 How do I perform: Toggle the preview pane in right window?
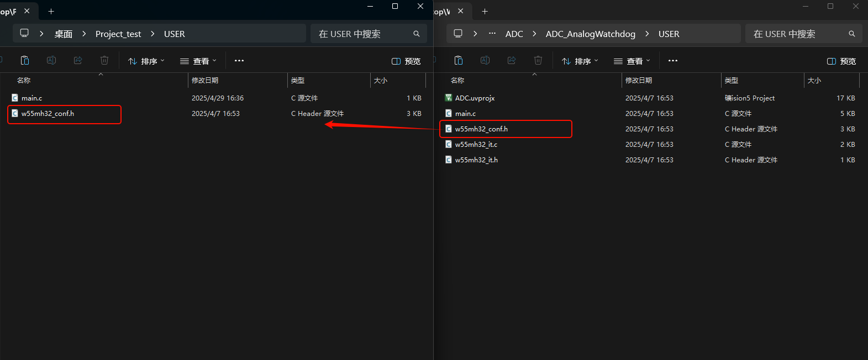point(841,61)
